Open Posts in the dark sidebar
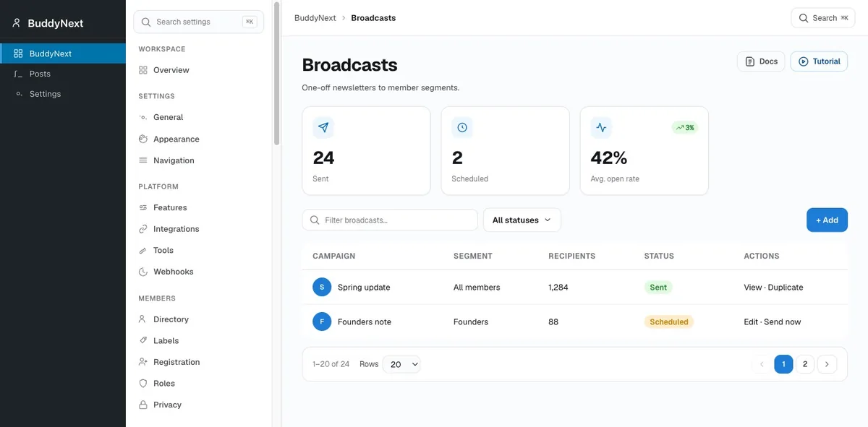 (x=63, y=74)
